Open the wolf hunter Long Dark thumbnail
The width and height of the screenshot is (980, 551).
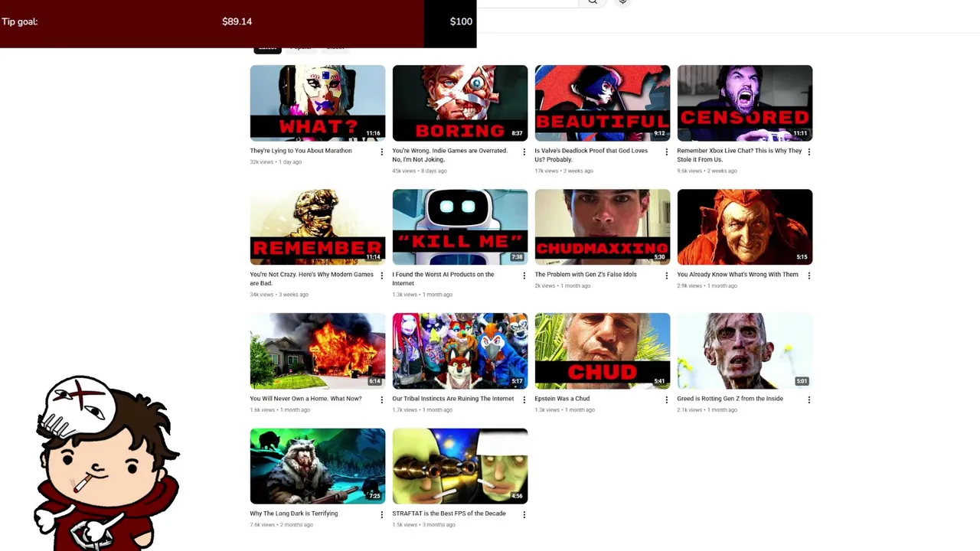click(318, 466)
